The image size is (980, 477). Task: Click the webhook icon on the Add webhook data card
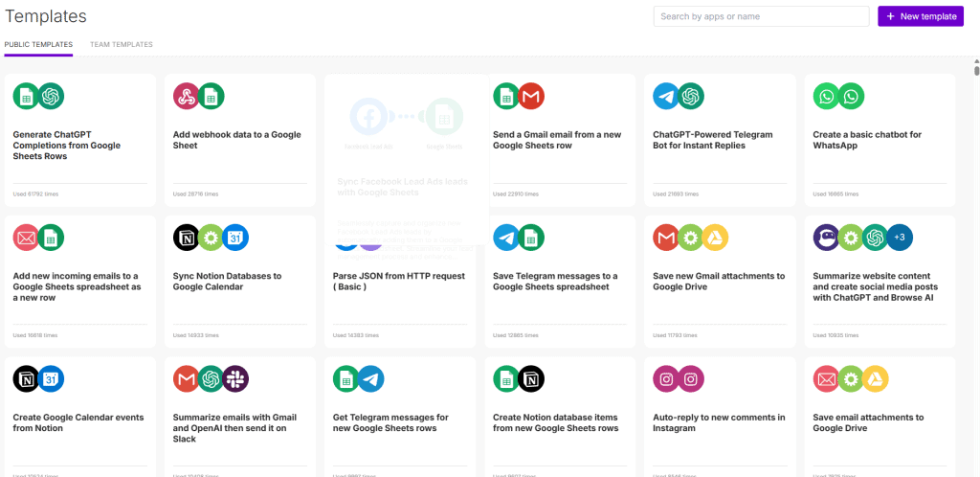(187, 97)
